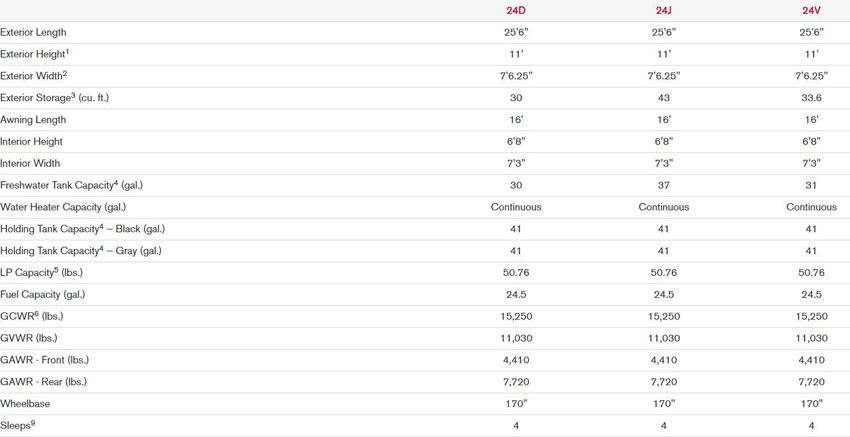Select the 24D column header
850x437 pixels.
[x=516, y=10]
